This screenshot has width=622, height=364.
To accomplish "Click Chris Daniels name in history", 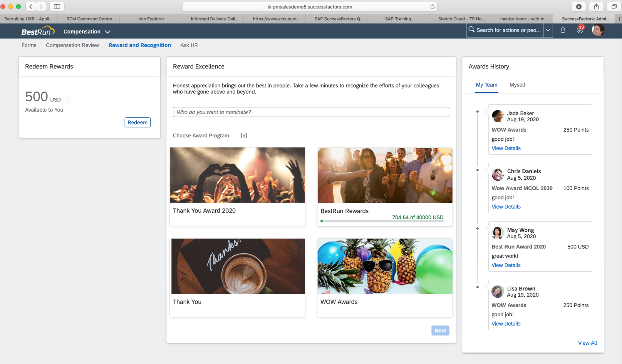I will coord(524,171).
